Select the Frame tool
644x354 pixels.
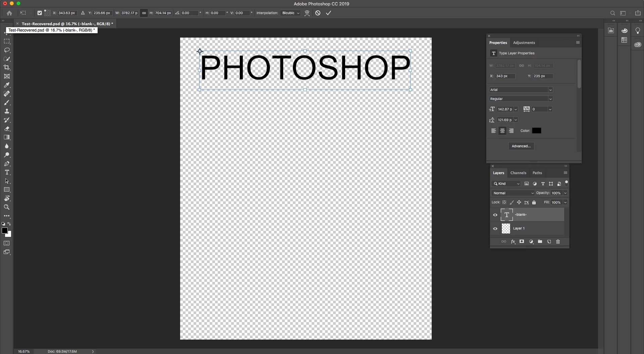(7, 76)
